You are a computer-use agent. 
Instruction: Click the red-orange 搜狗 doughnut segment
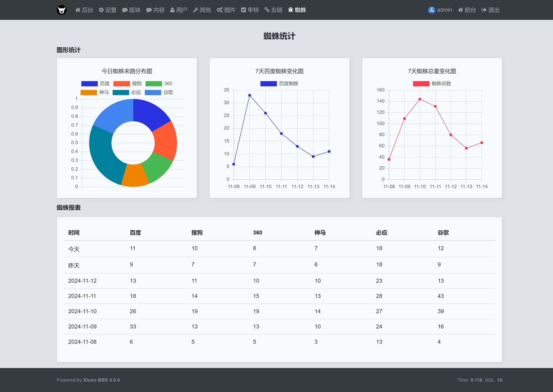pyautogui.click(x=166, y=141)
